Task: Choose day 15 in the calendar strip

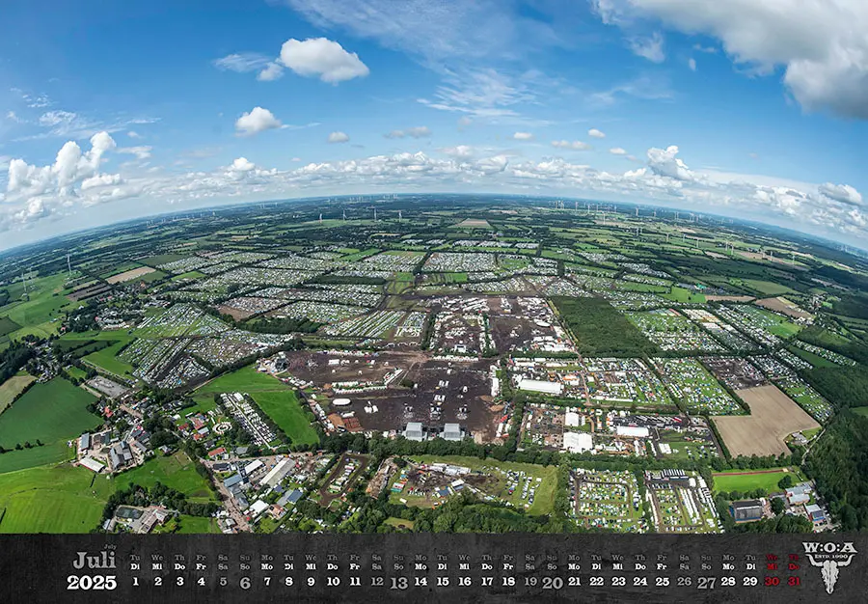Action: pyautogui.click(x=443, y=581)
